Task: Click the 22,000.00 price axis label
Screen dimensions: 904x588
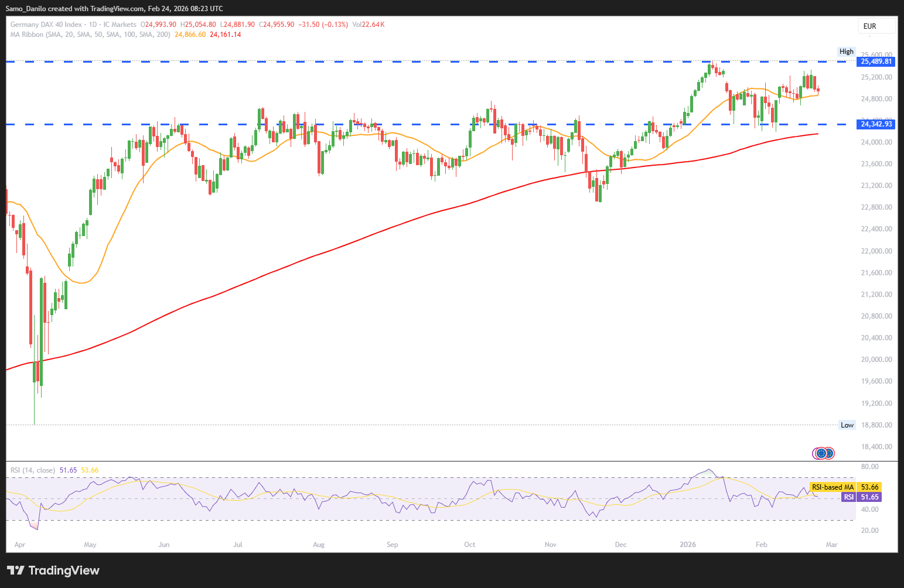Action: (x=876, y=251)
